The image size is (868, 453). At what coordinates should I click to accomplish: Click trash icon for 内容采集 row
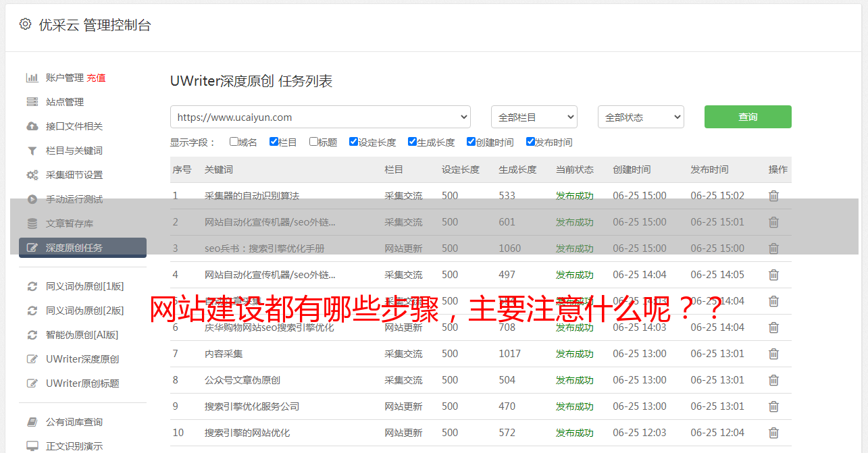tap(773, 354)
